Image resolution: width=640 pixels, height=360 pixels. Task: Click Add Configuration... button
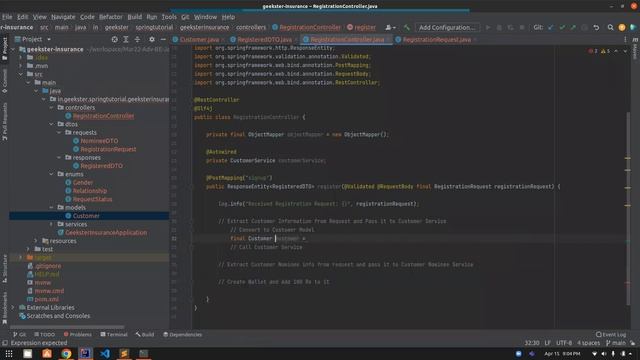(x=447, y=27)
